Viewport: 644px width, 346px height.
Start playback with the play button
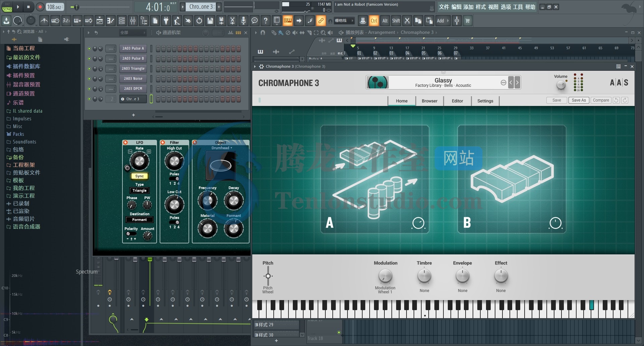18,7
